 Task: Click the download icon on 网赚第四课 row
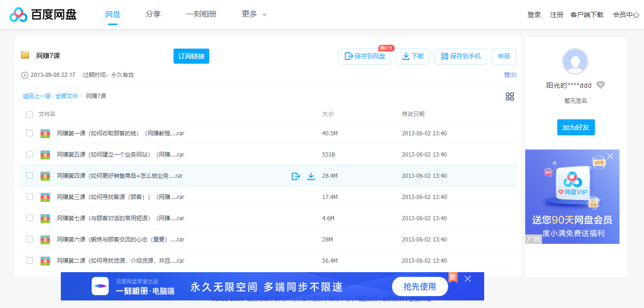311,175
